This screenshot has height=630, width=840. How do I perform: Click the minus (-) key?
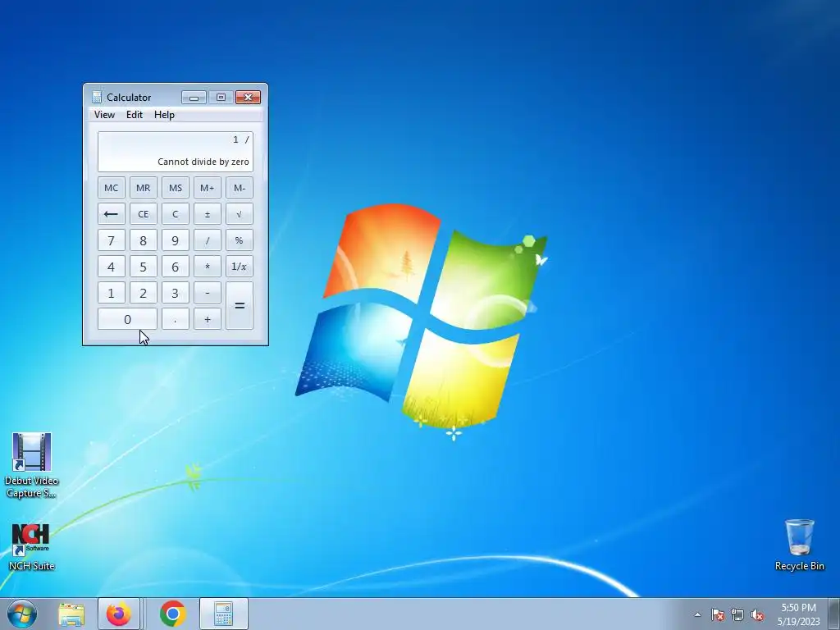[x=208, y=293]
